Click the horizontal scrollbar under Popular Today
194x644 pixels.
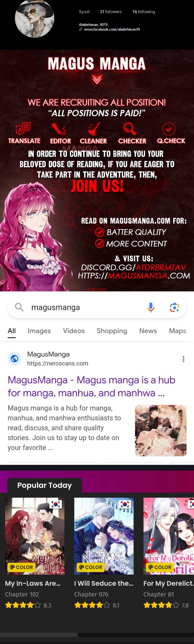(39, 634)
